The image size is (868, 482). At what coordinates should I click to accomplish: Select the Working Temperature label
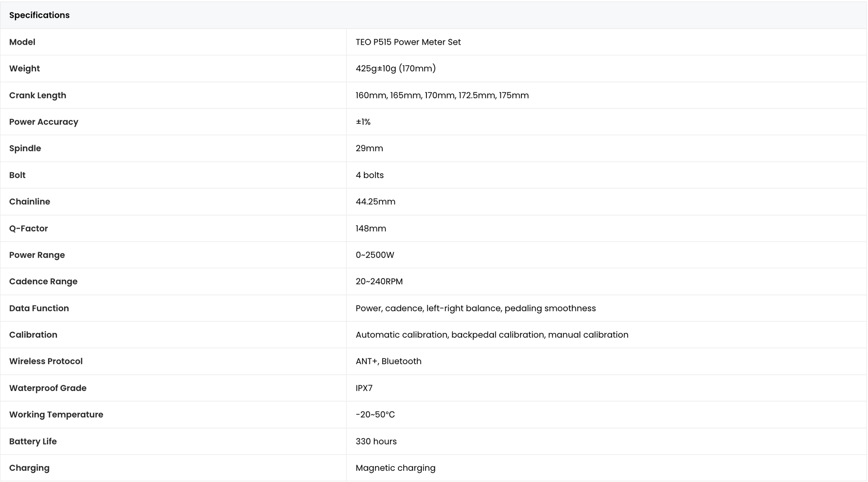56,415
